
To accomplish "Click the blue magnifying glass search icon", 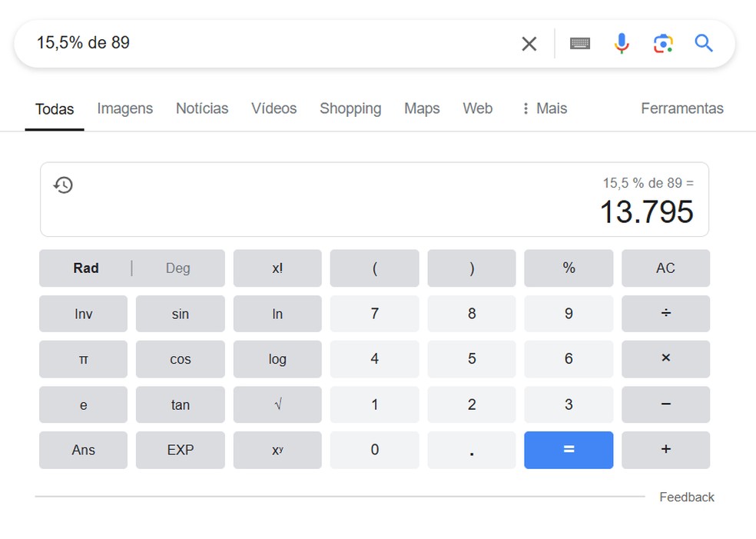I will (704, 43).
